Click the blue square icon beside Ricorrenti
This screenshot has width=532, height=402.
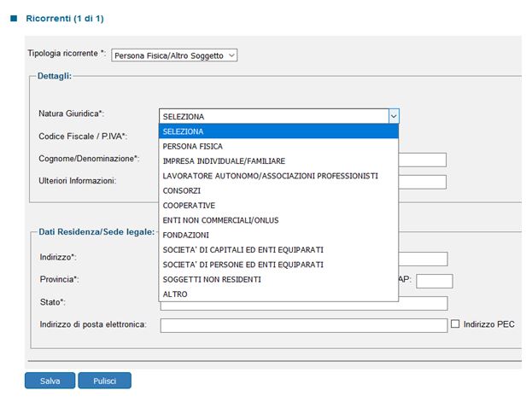coord(13,18)
